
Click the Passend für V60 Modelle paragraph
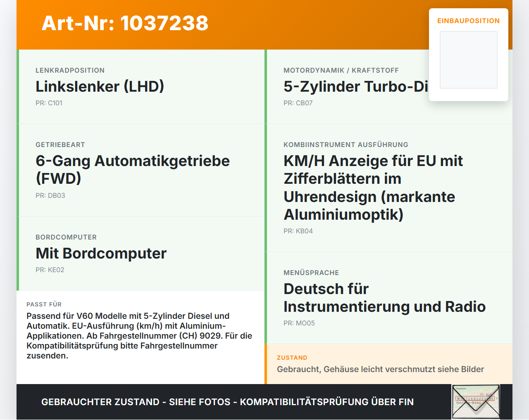pos(140,336)
